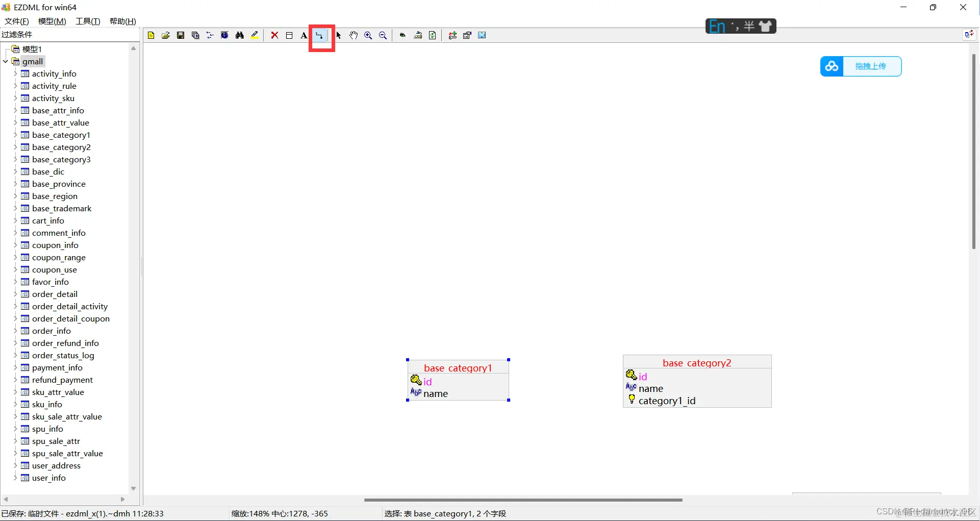Click the green refresh document icon
This screenshot has width=980, height=521.
pos(433,35)
